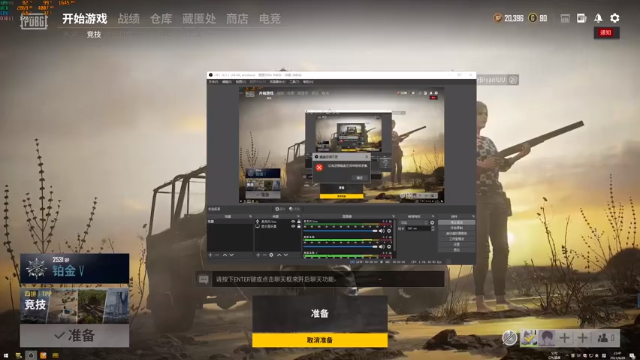This screenshot has width=640, height=360.
Task: Toggle team voice chat mute icon
Action: click(509, 338)
